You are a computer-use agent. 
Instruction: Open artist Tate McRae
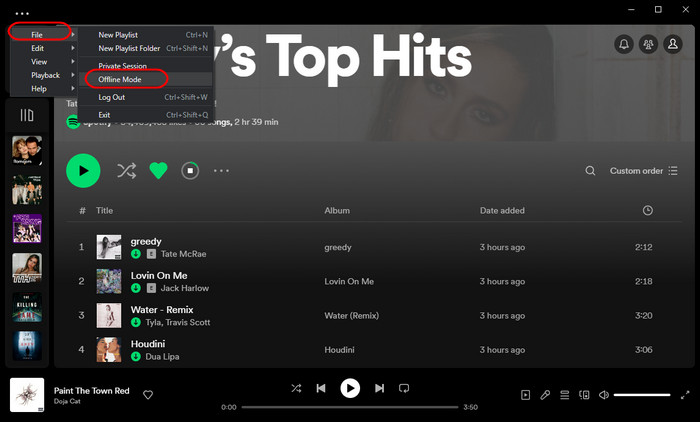pyautogui.click(x=183, y=254)
